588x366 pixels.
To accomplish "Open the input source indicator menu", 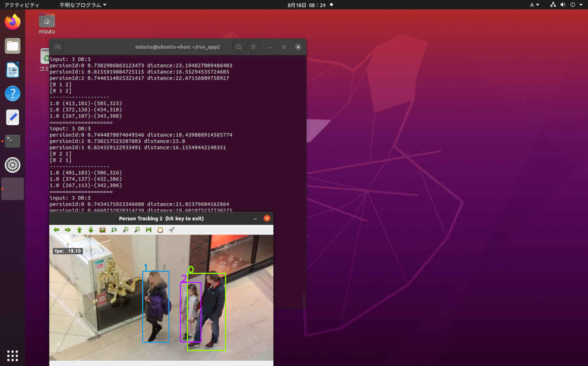I will click(x=534, y=5).
